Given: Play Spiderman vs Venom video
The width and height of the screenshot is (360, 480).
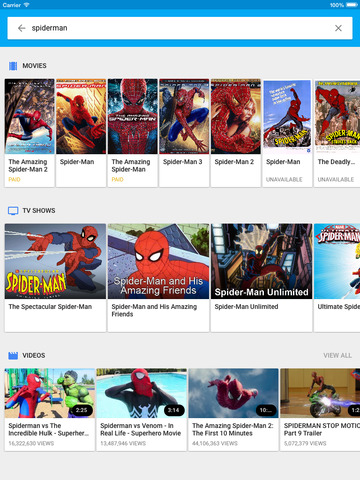Looking at the screenshot, I should pyautogui.click(x=141, y=393).
